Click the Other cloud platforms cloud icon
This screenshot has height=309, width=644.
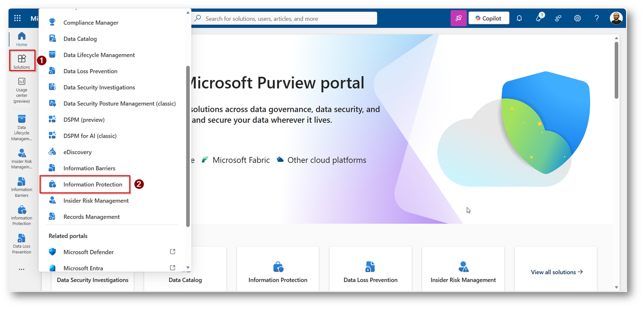click(280, 160)
